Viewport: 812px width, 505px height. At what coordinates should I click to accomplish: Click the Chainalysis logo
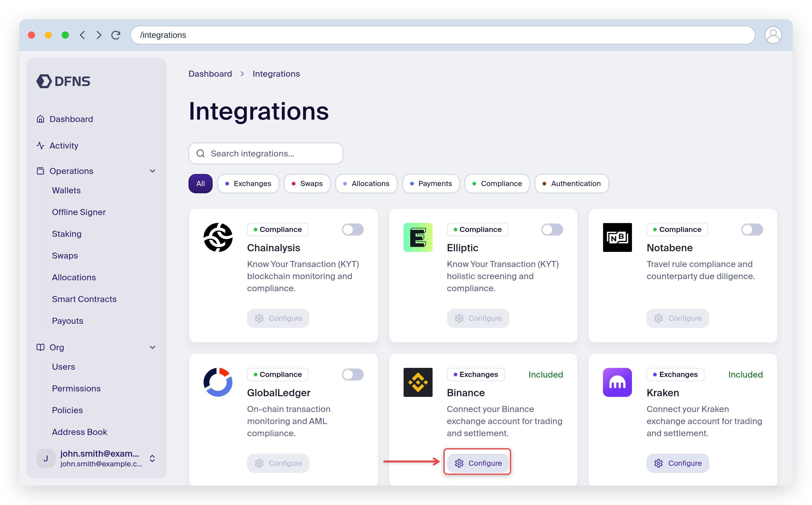click(218, 237)
